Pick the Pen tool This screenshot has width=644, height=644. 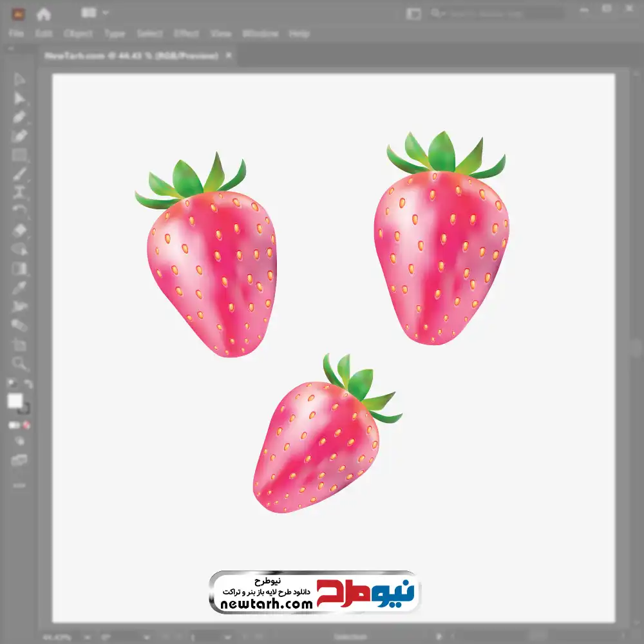[19, 117]
